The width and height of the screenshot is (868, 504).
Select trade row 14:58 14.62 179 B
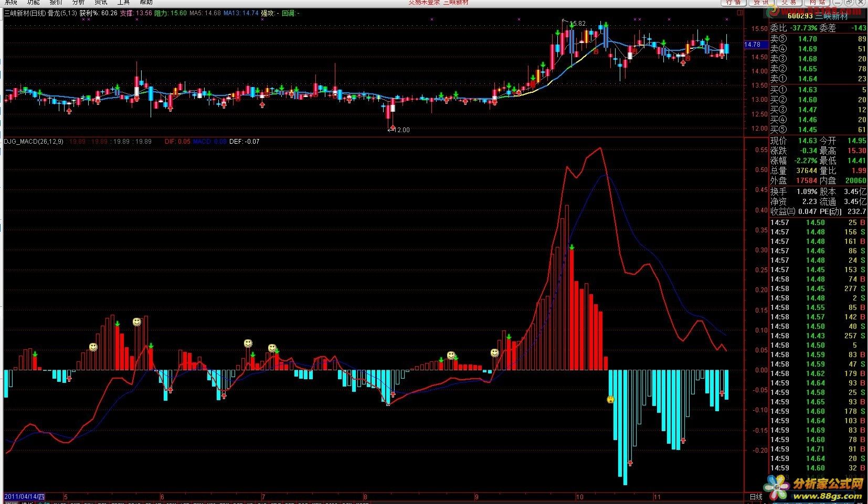(x=818, y=373)
